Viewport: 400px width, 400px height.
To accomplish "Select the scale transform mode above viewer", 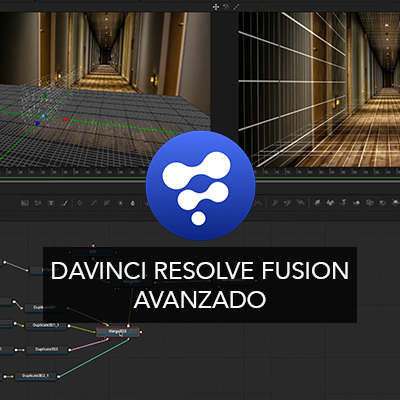I will click(x=236, y=7).
